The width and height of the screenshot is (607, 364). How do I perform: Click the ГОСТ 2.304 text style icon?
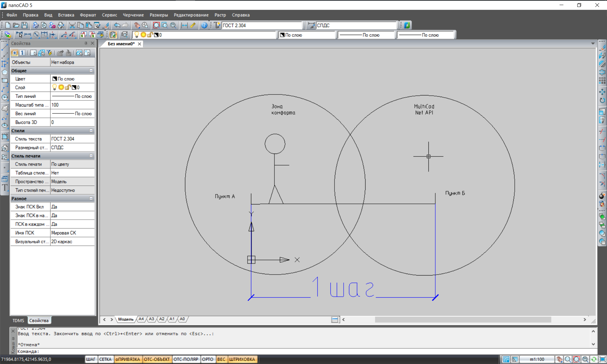[x=217, y=25]
